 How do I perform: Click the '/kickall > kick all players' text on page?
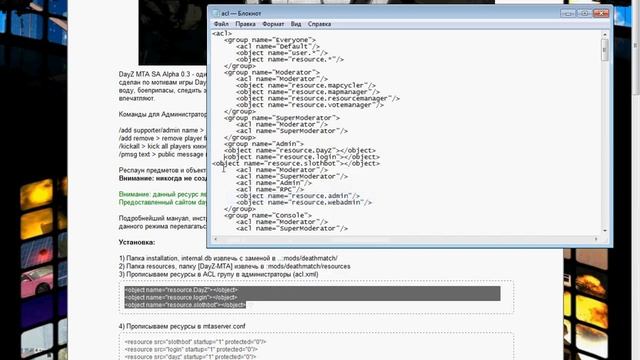point(163,147)
